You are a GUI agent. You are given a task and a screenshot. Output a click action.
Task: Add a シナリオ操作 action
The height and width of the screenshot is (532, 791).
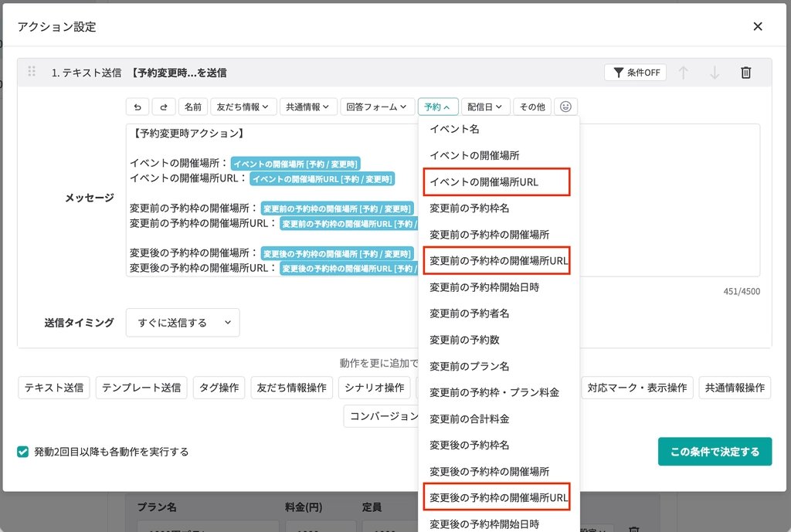click(x=375, y=388)
